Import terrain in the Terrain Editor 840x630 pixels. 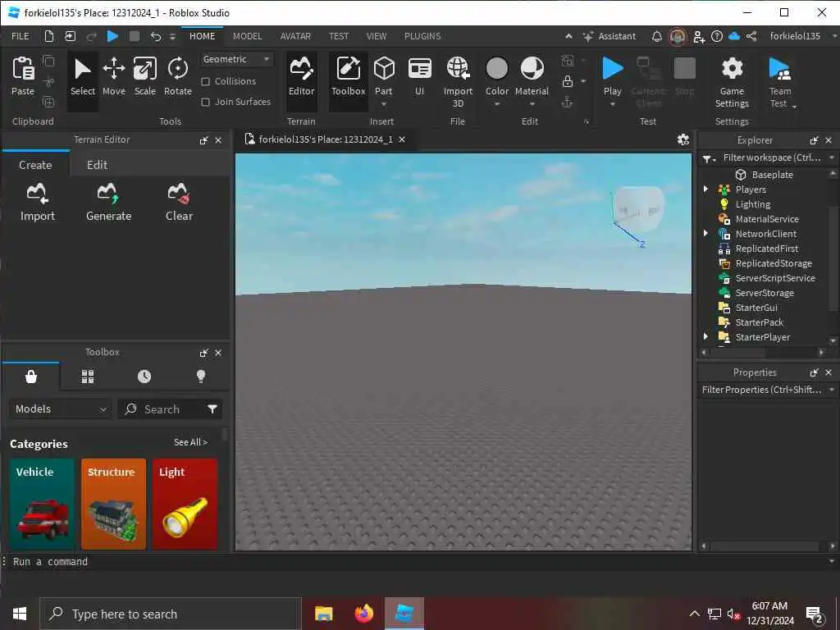tap(38, 202)
